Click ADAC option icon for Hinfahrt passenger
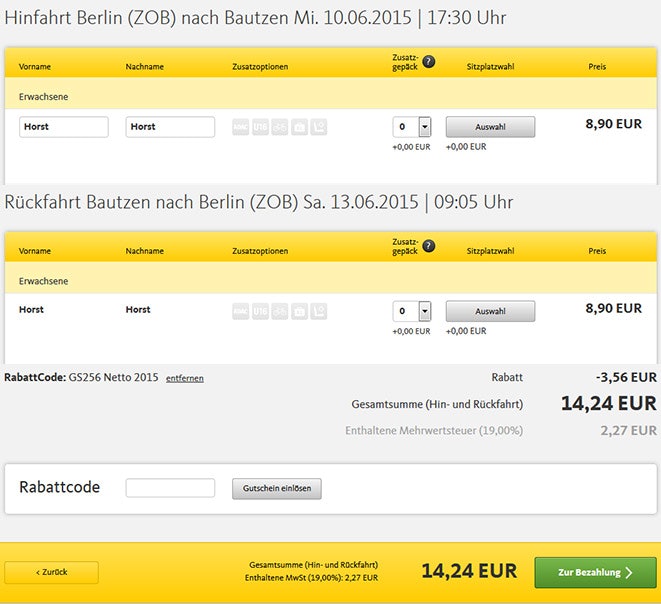Image resolution: width=661 pixels, height=604 pixels. (240, 127)
